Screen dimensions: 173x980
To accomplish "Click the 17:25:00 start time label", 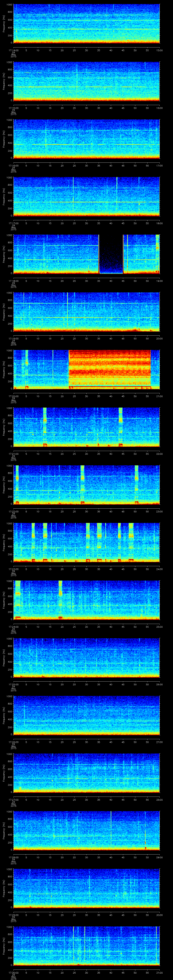I will (13, 684).
